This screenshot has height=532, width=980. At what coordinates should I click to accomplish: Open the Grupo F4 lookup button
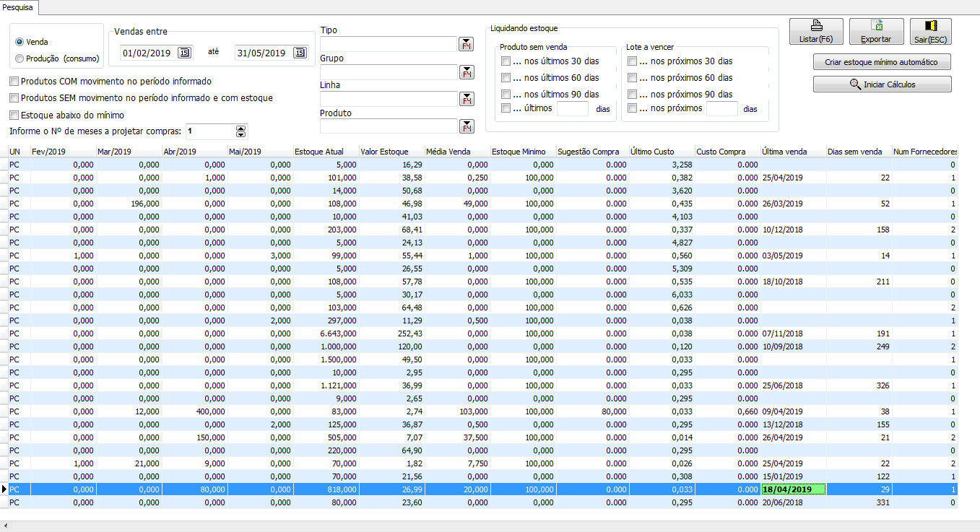tap(467, 72)
